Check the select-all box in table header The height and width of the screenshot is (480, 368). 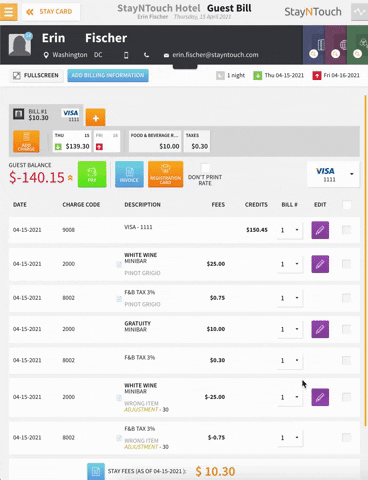[347, 205]
